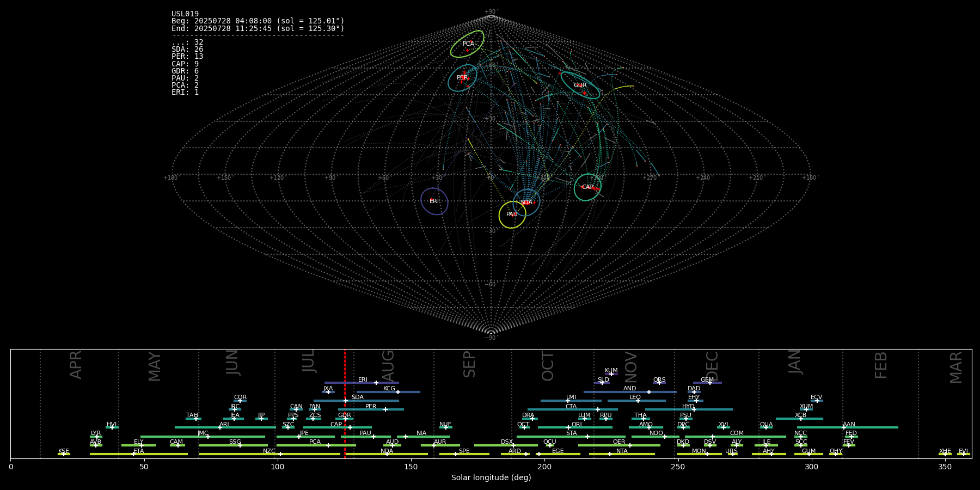Viewport: 980px width, 490px height.
Task: Click the NTA shower label in timeline
Action: click(622, 451)
